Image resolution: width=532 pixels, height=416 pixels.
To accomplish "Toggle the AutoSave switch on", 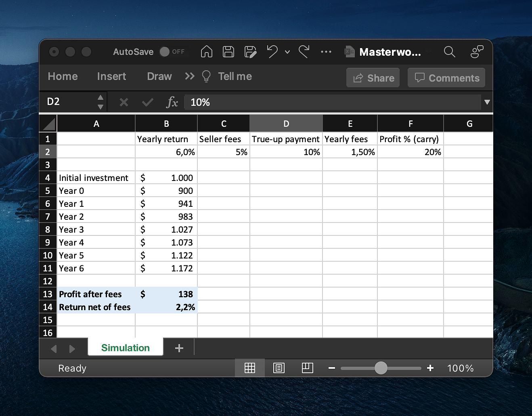I will (165, 52).
